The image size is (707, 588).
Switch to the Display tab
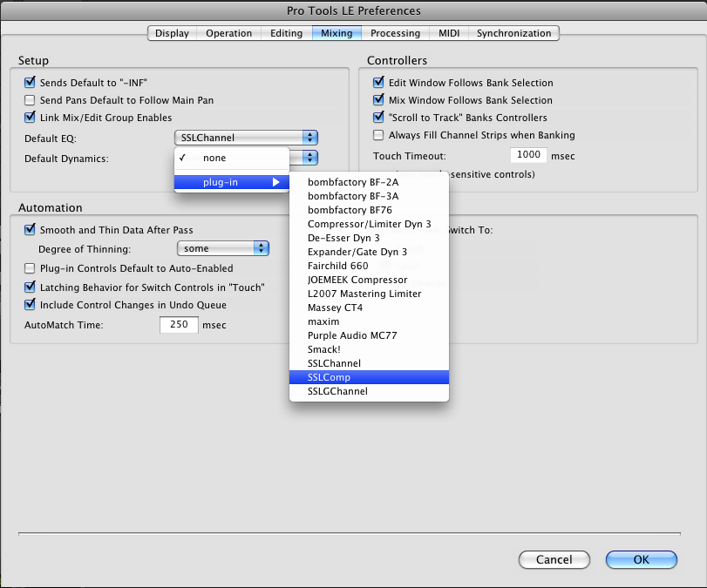pyautogui.click(x=173, y=33)
